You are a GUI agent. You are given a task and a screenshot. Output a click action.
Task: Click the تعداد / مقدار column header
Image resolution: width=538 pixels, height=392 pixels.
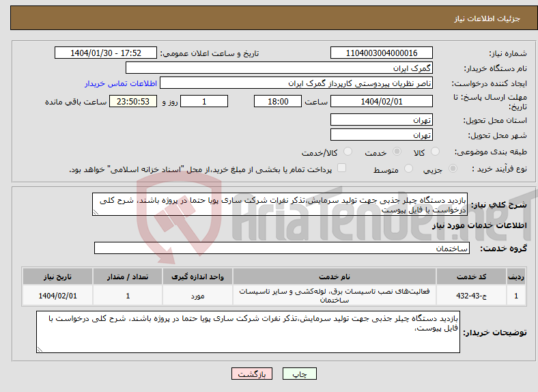tap(128, 277)
